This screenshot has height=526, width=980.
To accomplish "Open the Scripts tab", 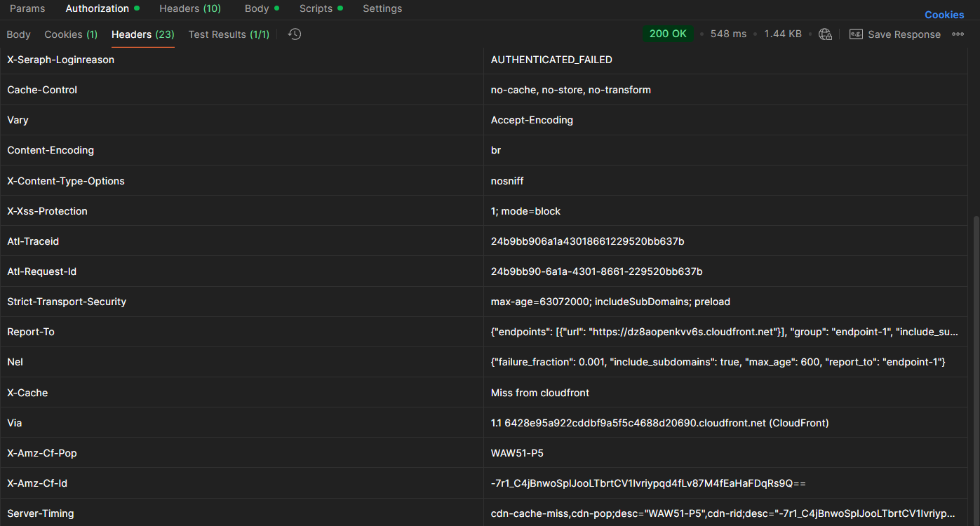I will click(x=316, y=8).
